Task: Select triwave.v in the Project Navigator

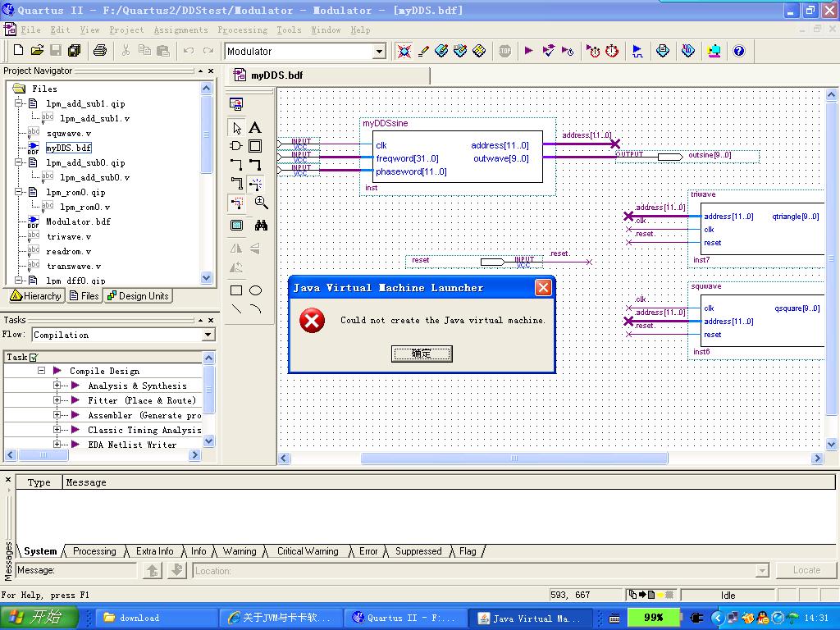Action: point(69,236)
